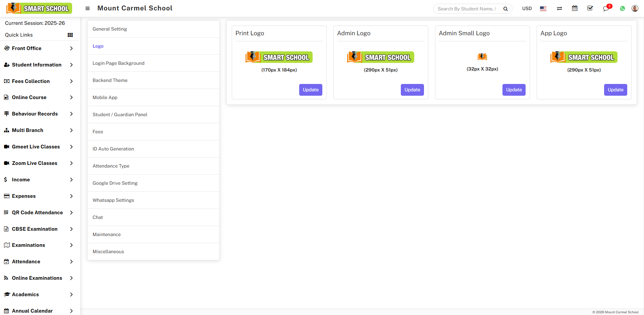Open chat notifications icon with badge
The height and width of the screenshot is (315, 644).
(x=606, y=8)
